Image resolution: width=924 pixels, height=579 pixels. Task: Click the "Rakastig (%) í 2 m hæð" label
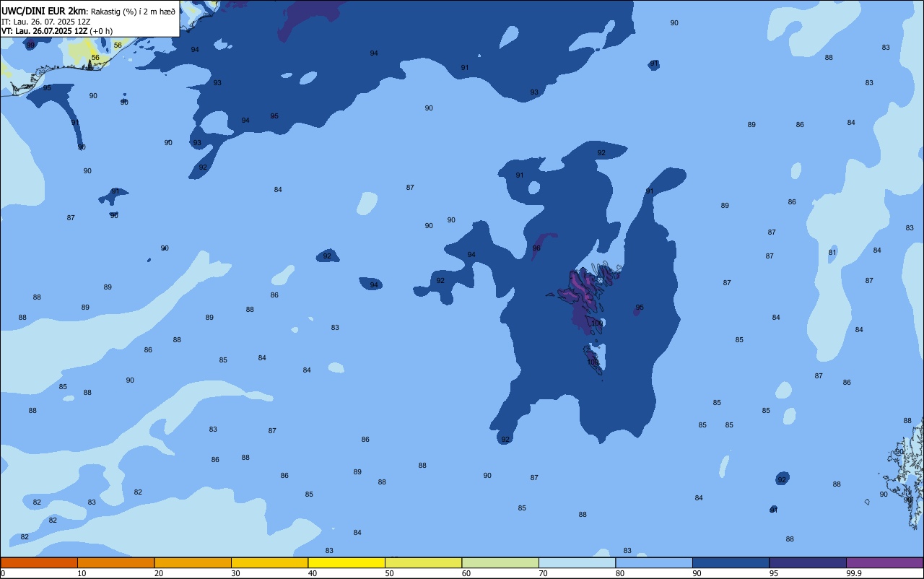tap(133, 12)
